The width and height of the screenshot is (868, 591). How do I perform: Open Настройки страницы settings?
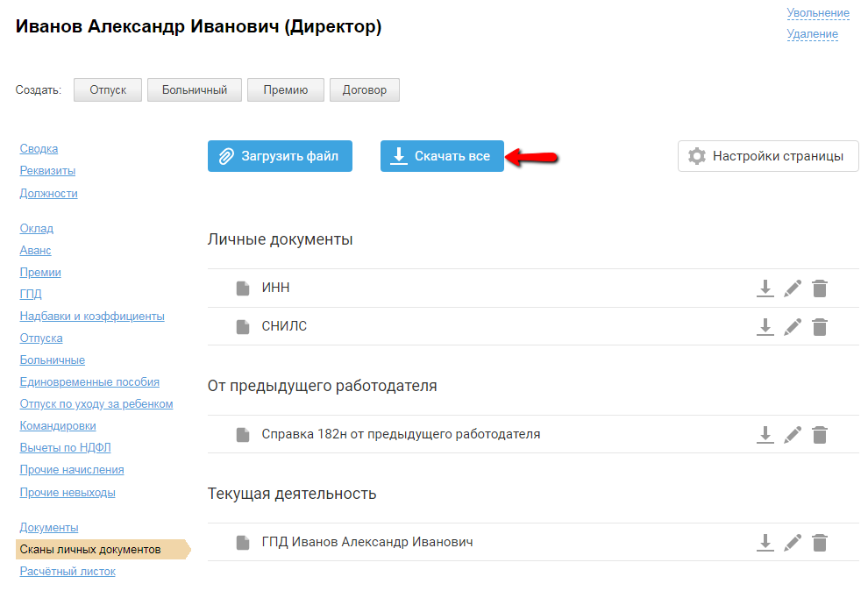(768, 156)
